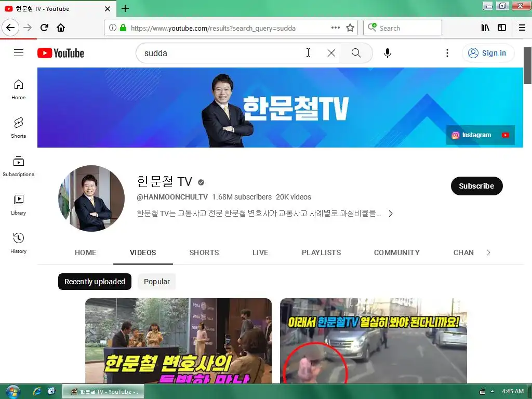Open Shorts in the sidebar
Screen dimensions: 532x399
[19, 128]
